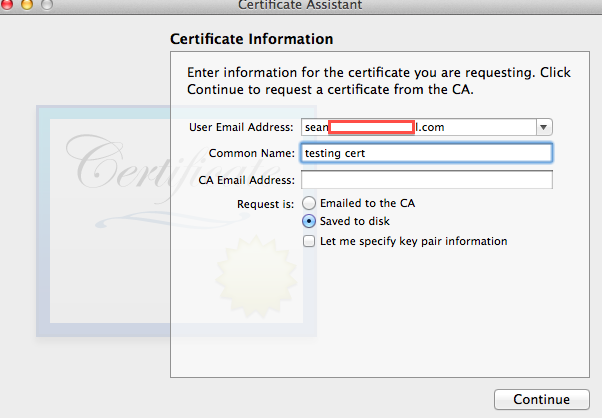Select the Emailed to the CA option
The height and width of the screenshot is (418, 602).
pyautogui.click(x=309, y=203)
